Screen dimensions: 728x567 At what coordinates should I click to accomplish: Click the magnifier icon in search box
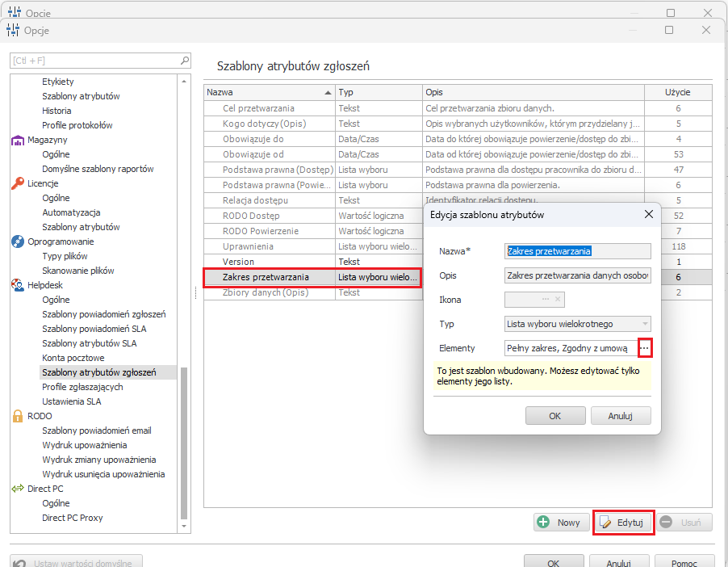coord(185,60)
